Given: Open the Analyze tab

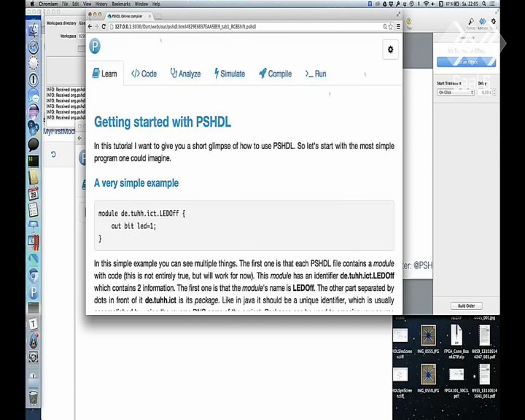Looking at the screenshot, I should 185,74.
